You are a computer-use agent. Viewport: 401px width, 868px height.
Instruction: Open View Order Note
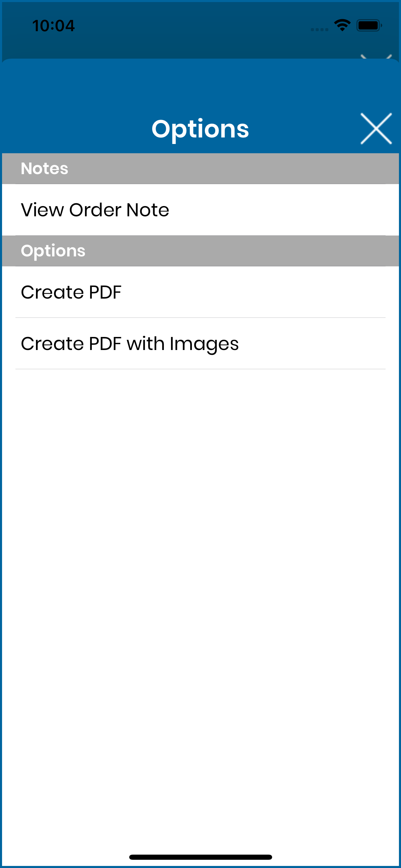(200, 210)
